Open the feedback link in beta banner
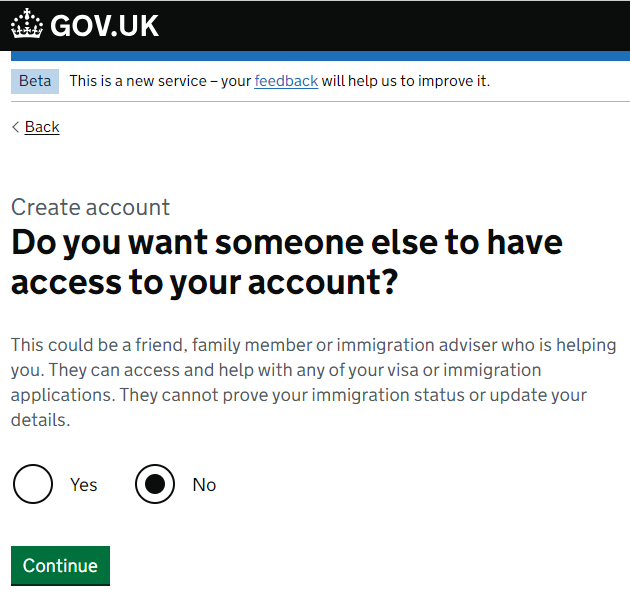 click(x=286, y=81)
